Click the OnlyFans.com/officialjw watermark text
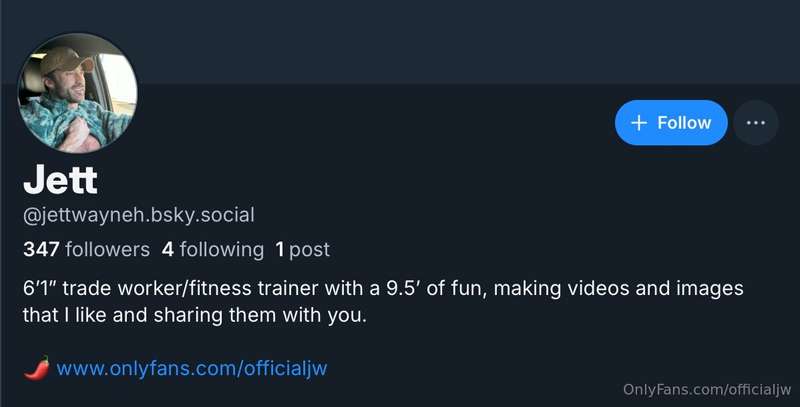The width and height of the screenshot is (800, 407). (707, 389)
